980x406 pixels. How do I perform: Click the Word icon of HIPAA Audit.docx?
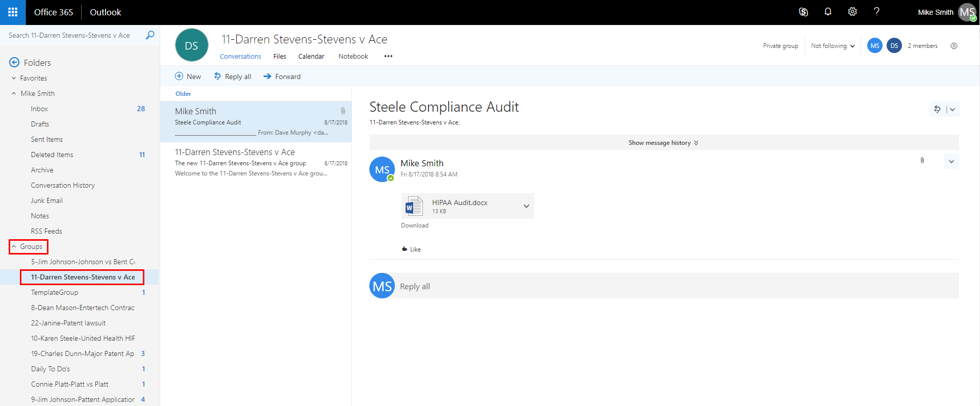coord(414,206)
